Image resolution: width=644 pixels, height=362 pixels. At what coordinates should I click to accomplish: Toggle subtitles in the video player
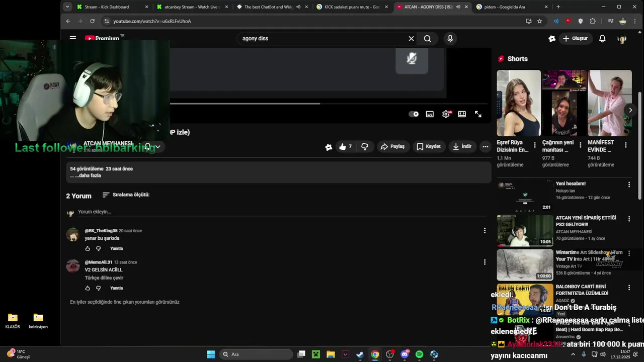click(430, 114)
